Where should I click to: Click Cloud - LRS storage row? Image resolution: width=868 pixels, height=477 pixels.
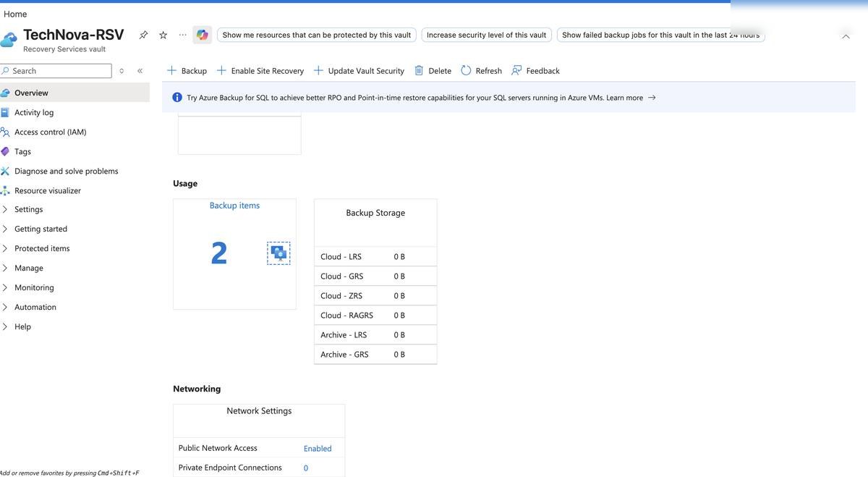pyautogui.click(x=375, y=256)
